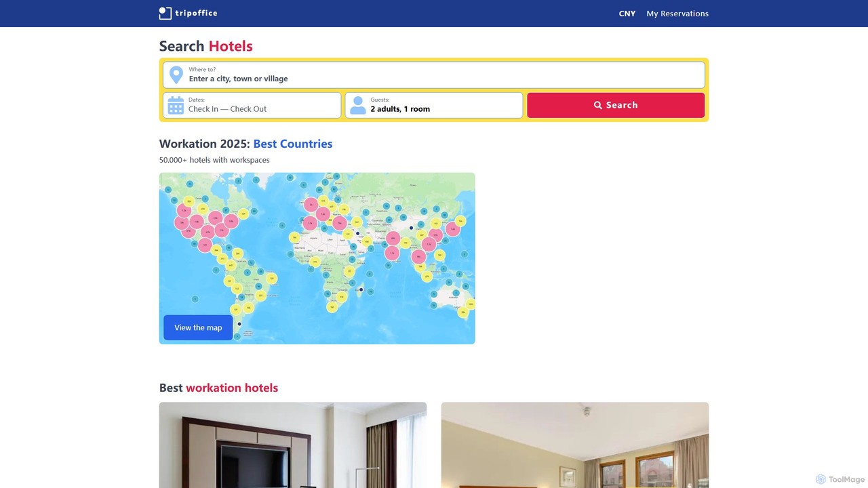Viewport: 868px width, 488px height.
Task: Open the left workation hotel photo
Action: [x=293, y=445]
